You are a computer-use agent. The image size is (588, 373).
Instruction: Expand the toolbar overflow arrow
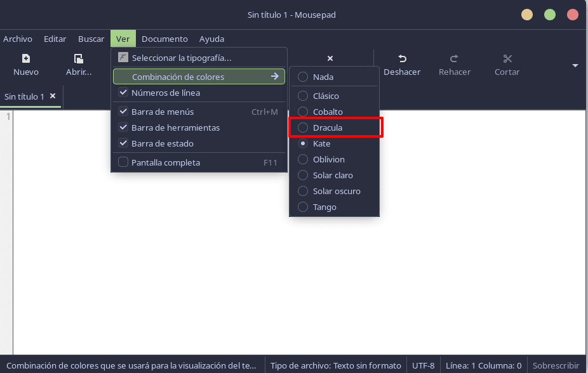(x=575, y=65)
